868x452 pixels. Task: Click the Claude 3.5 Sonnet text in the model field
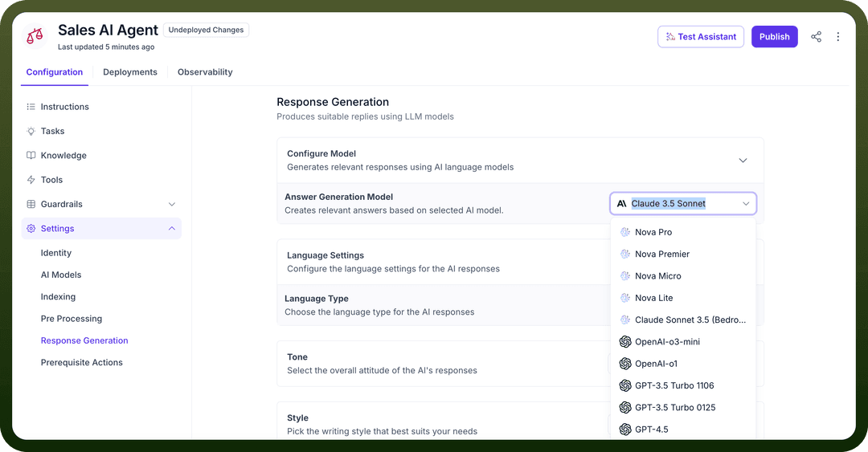(668, 204)
